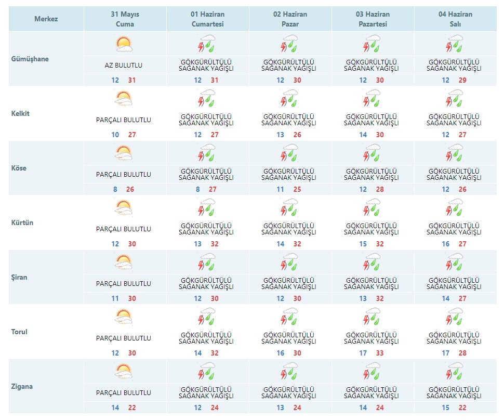
Task: Click Zigana's thunderstorm icon for 02 Haziran
Action: pyautogui.click(x=289, y=372)
